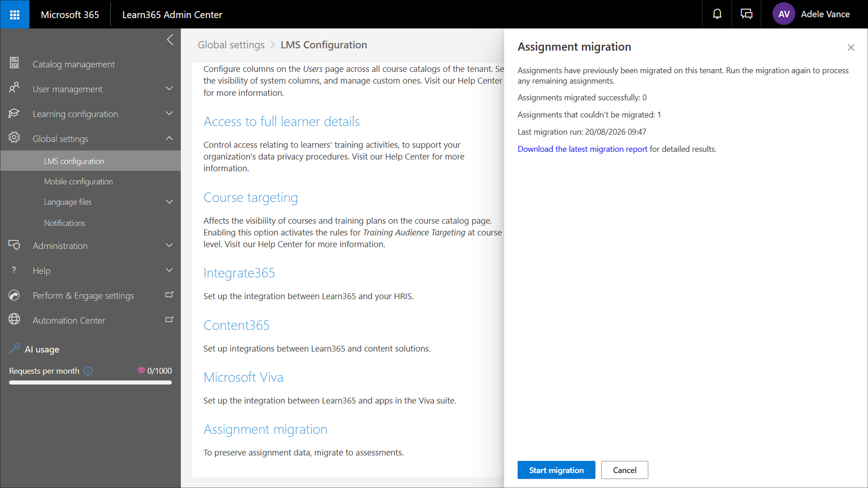868x488 pixels.
Task: Go to Global settings breadcrumb
Action: click(x=231, y=45)
